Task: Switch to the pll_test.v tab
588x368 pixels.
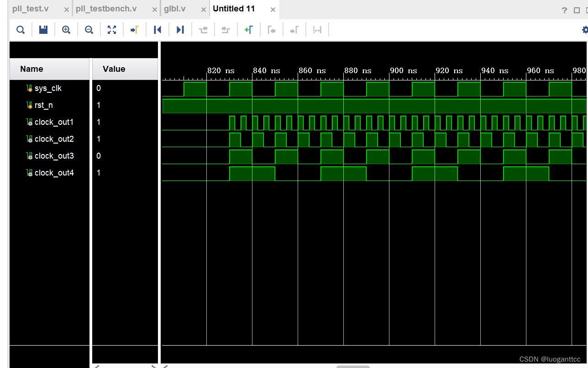Action: pos(31,8)
